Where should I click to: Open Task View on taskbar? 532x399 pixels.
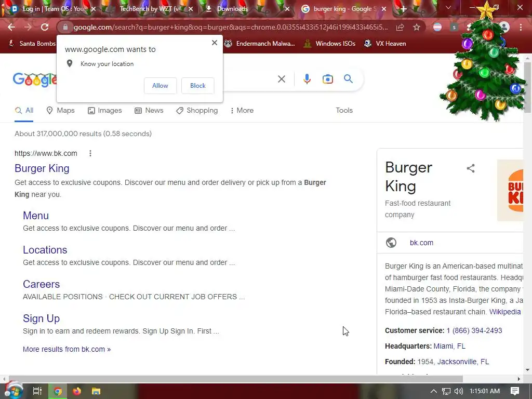pos(37,391)
